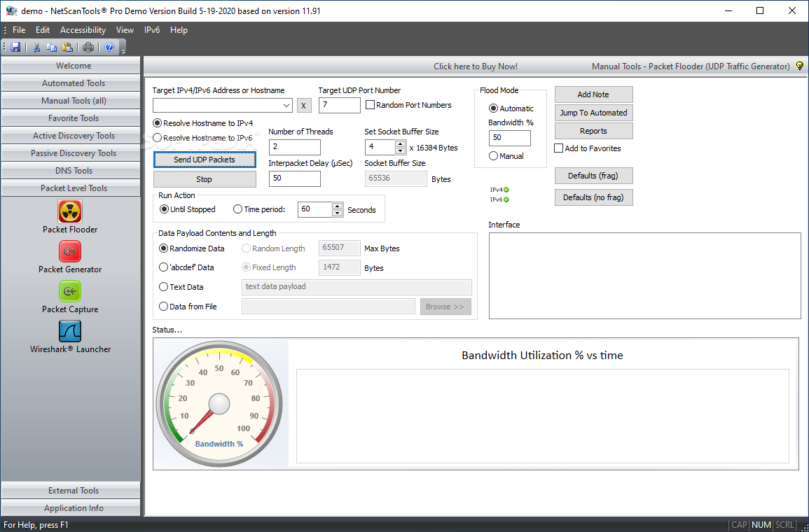Expand the External Tools panel
The image size is (809, 532).
coord(71,491)
